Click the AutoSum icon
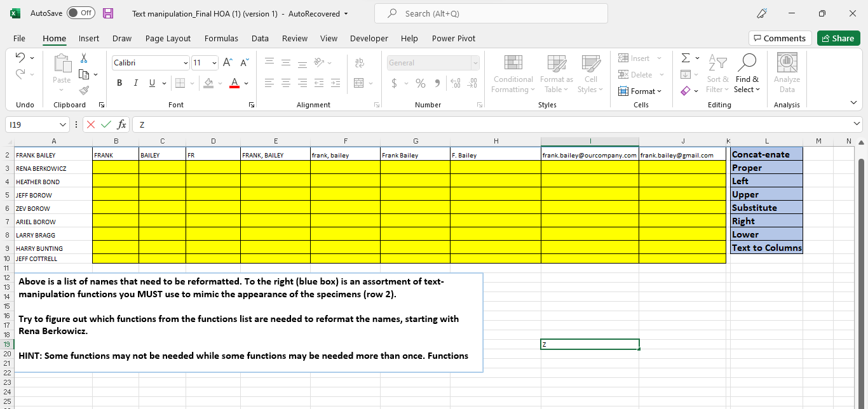Screen dimensions: 868x409 [x=685, y=57]
